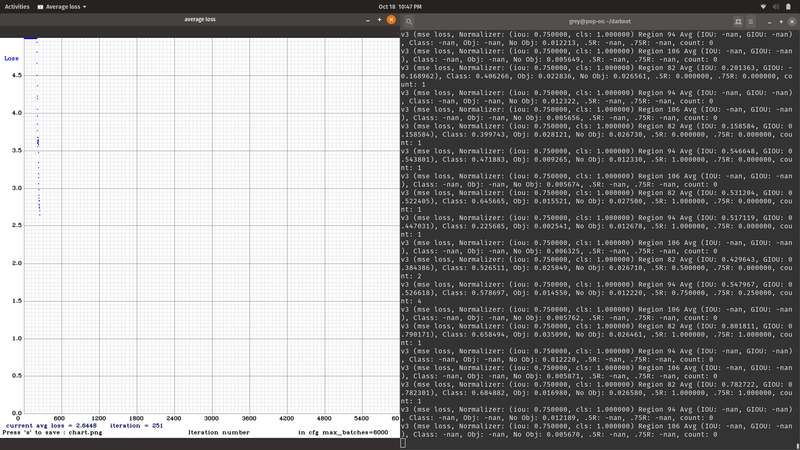Minimize the average loss chart window
The height and width of the screenshot is (450, 800).
[x=368, y=19]
